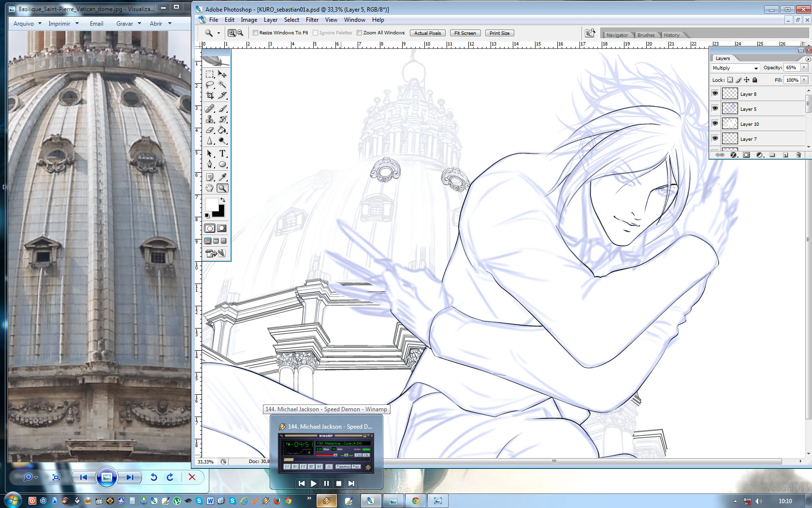Viewport: 812px width, 508px height.
Task: Select the Eraser tool
Action: [x=210, y=130]
